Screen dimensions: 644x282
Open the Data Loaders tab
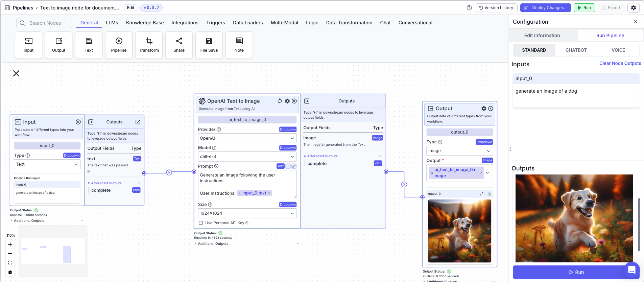248,23
